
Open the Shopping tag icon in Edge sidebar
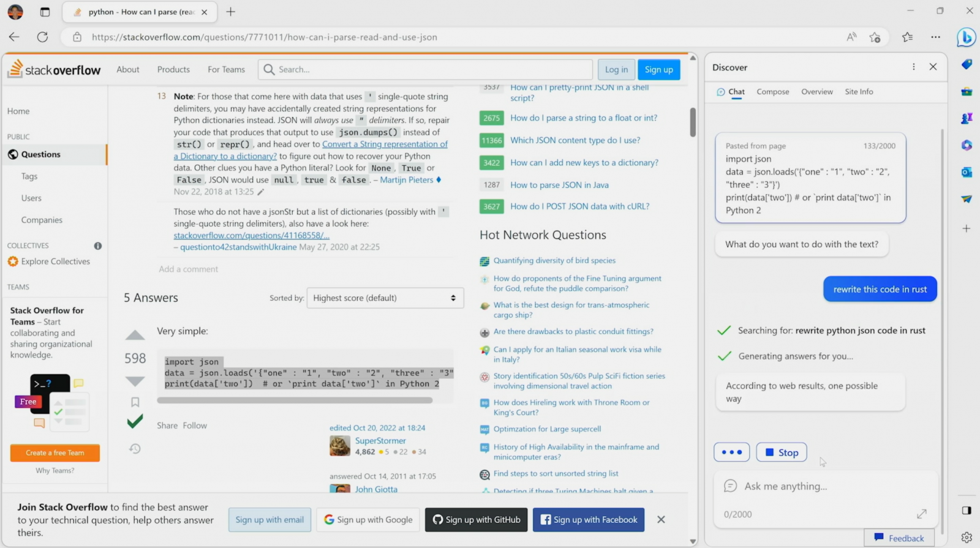[x=967, y=64]
